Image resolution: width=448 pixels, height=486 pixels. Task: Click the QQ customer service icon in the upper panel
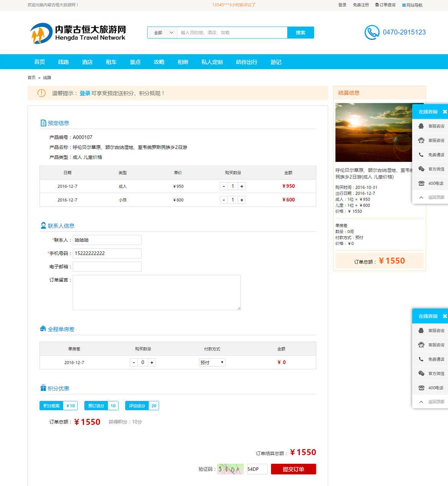pyautogui.click(x=421, y=126)
